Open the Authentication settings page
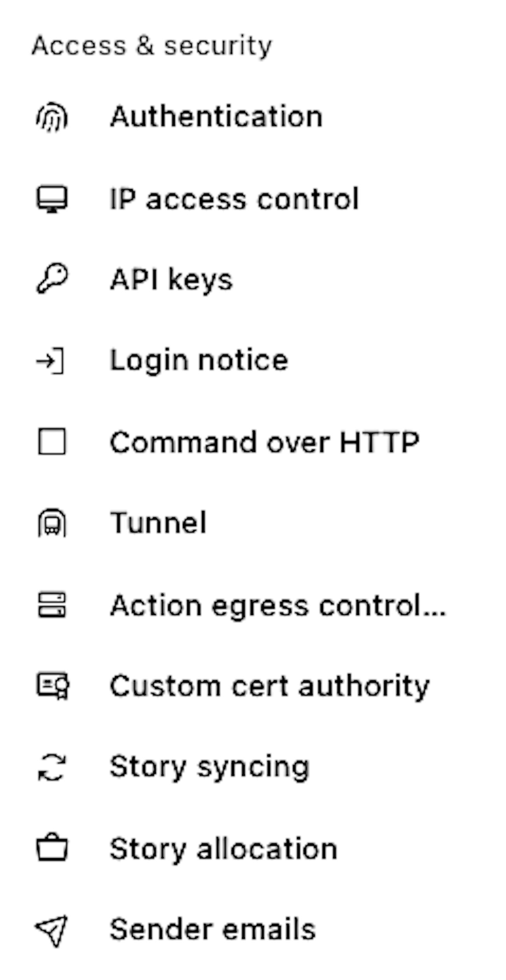This screenshot has height=980, width=506. pyautogui.click(x=216, y=117)
